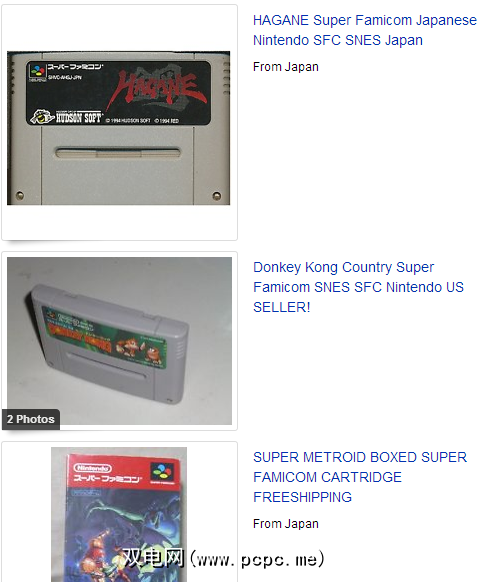Click the white frame below the HAGANE photo
Viewport: 491px width, 582px height.
pyautogui.click(x=119, y=222)
